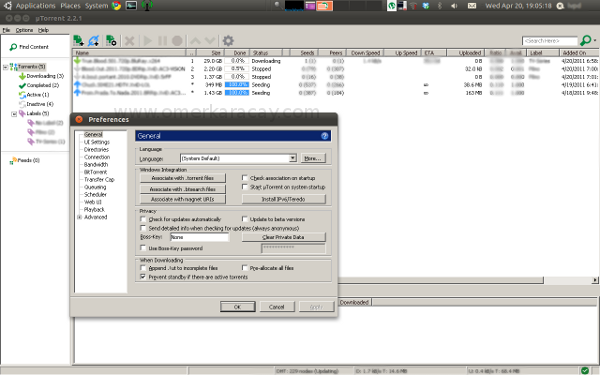Click the Move Up Queue arrow

point(196,41)
